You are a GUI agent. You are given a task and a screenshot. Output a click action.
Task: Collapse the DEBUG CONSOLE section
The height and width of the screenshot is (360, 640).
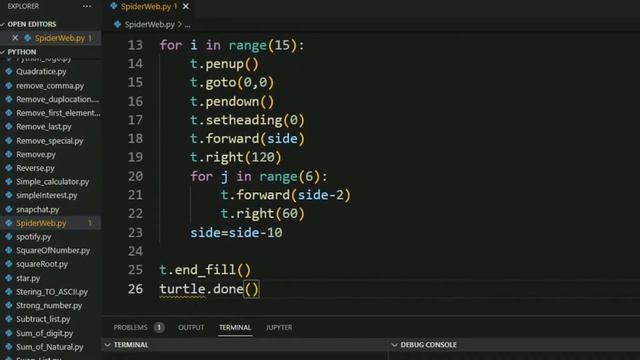click(x=424, y=345)
